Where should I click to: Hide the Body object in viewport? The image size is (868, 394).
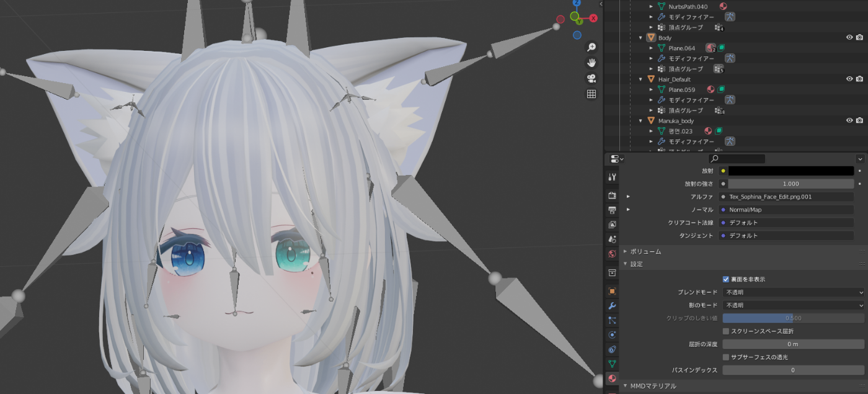849,37
